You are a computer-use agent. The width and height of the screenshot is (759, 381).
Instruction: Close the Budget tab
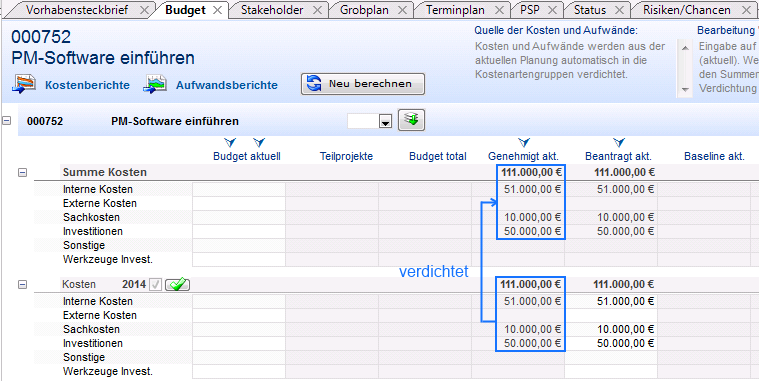pyautogui.click(x=218, y=10)
